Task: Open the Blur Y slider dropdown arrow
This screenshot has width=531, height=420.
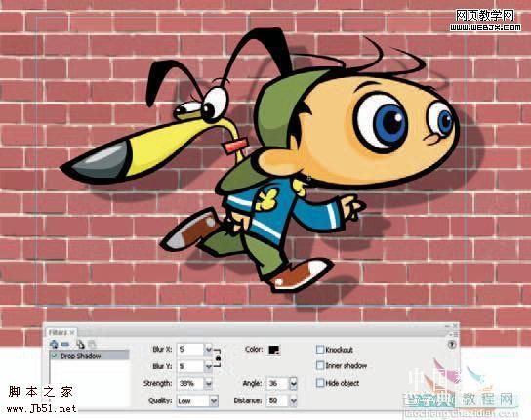Action: click(209, 366)
